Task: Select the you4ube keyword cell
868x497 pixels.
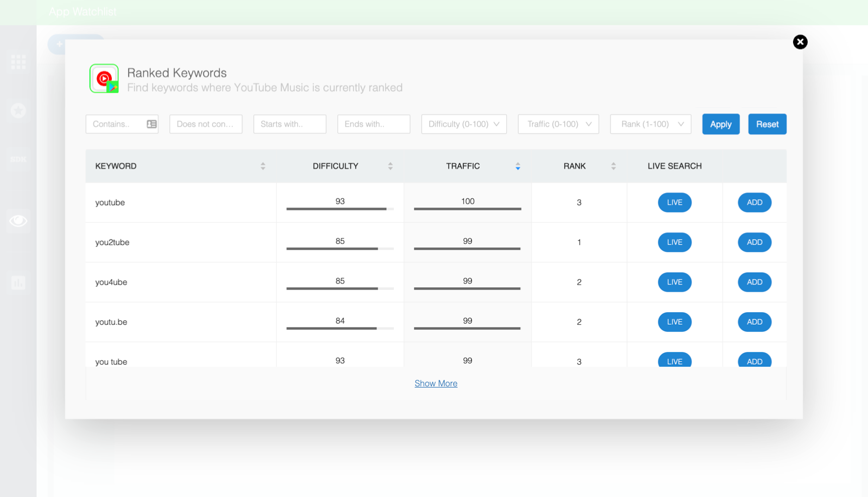Action: [x=181, y=282]
